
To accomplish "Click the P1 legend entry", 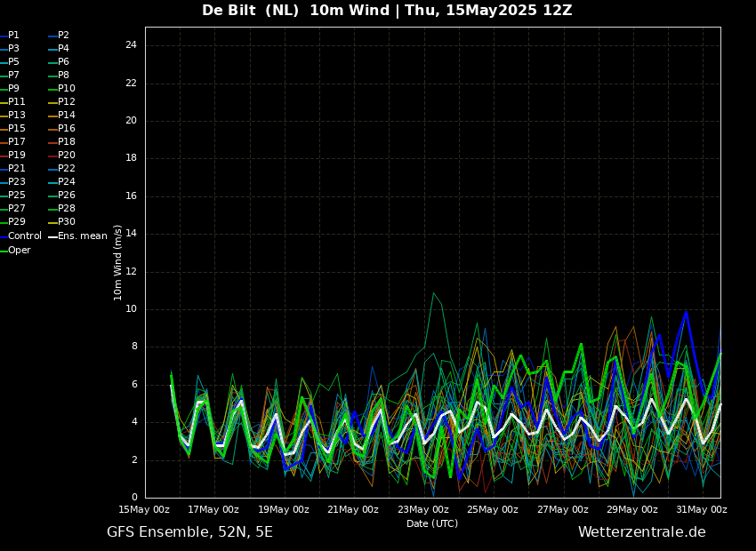I will [13, 36].
